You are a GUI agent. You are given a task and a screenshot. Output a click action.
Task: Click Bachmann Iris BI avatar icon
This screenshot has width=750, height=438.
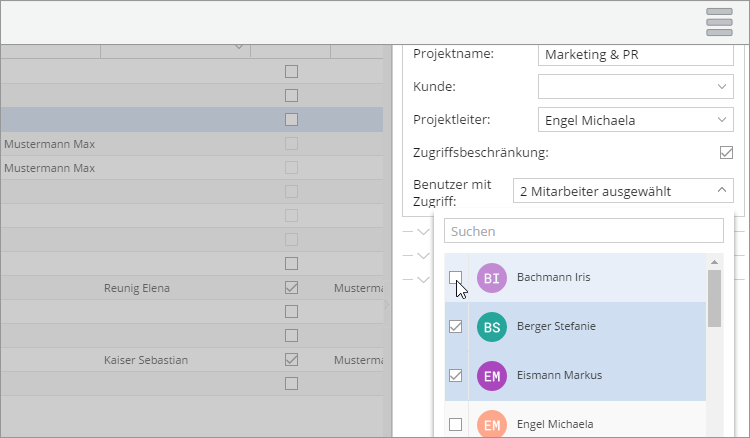point(492,277)
